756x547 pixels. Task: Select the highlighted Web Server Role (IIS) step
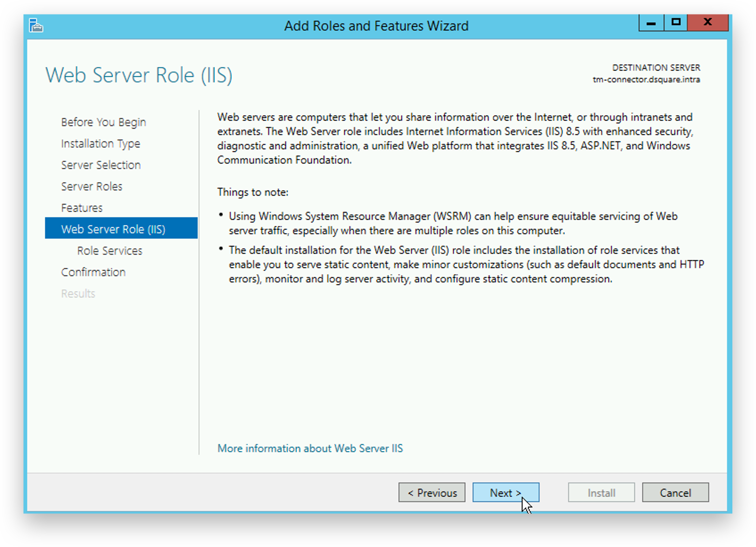(113, 229)
